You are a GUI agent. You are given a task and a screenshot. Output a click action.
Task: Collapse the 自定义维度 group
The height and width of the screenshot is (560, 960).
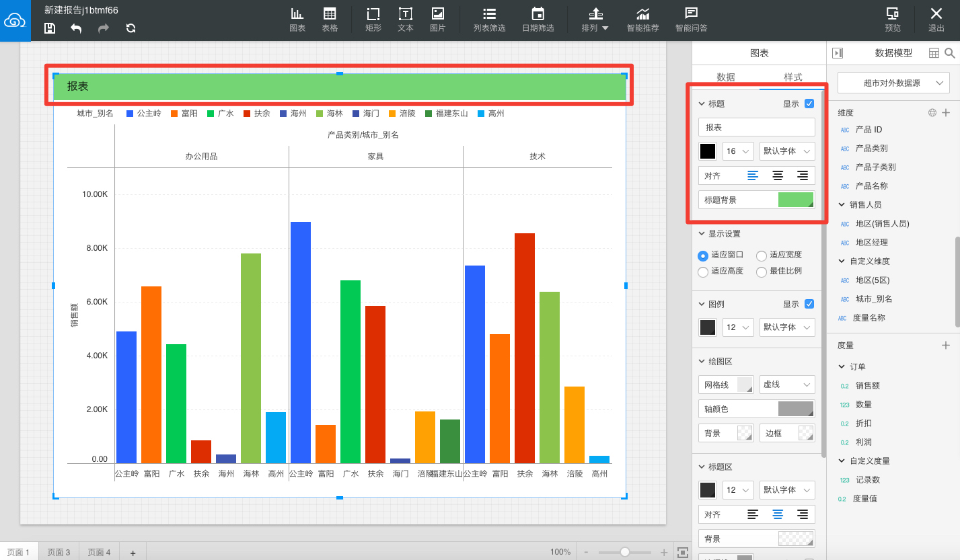(842, 261)
